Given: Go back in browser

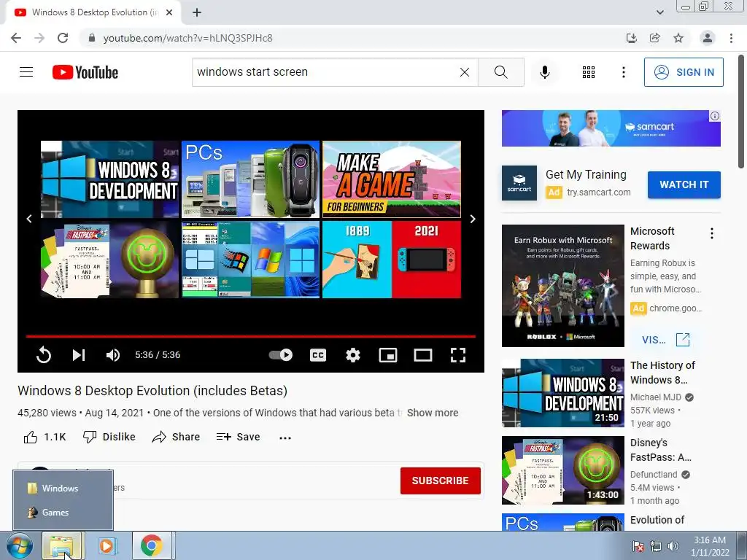Looking at the screenshot, I should coord(16,38).
